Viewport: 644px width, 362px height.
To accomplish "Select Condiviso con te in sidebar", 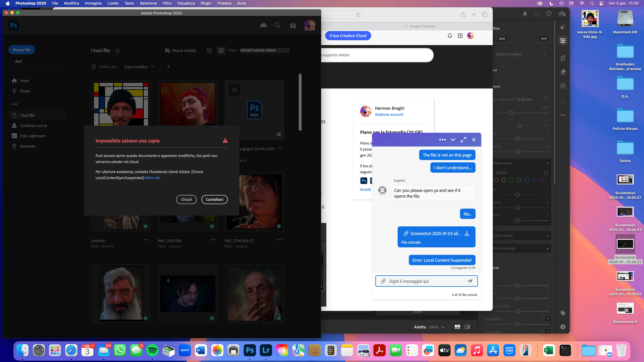I will click(x=33, y=126).
